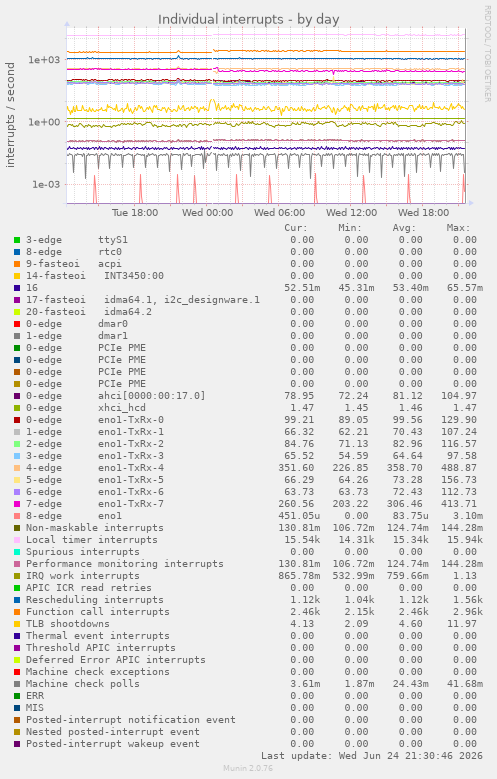Screen dimensions: 497x779
Task: Select the cyan swatch for Spurious interrupts
Action: [17, 552]
